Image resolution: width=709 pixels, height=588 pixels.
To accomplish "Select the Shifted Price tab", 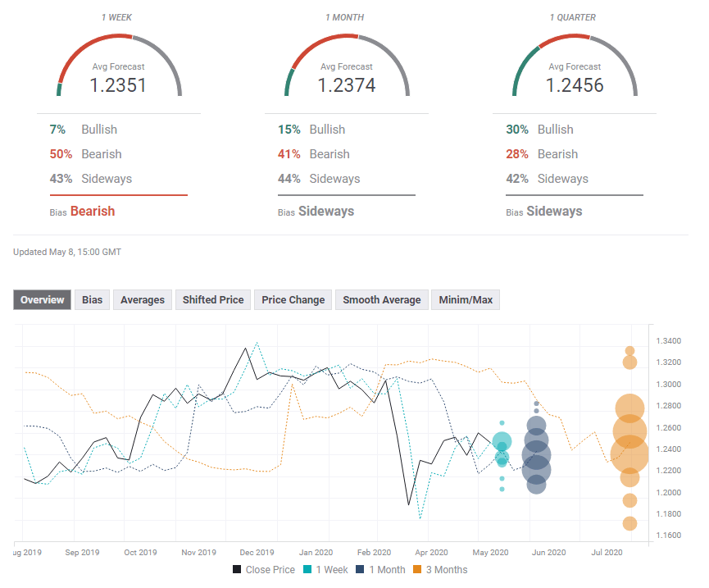I will pos(213,300).
